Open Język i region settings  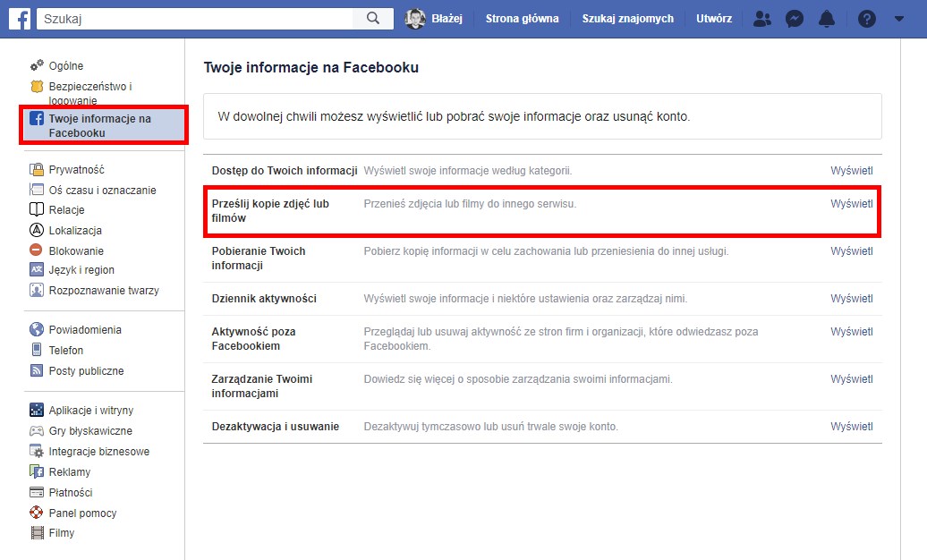pos(81,270)
